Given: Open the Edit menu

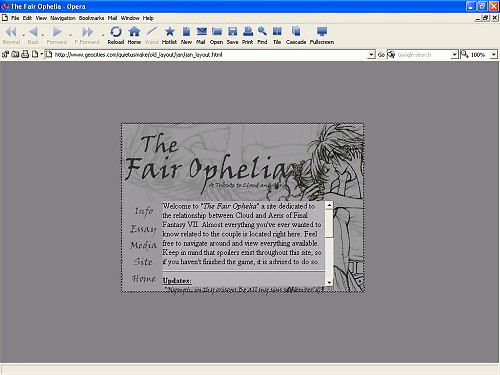Looking at the screenshot, I should (27, 18).
